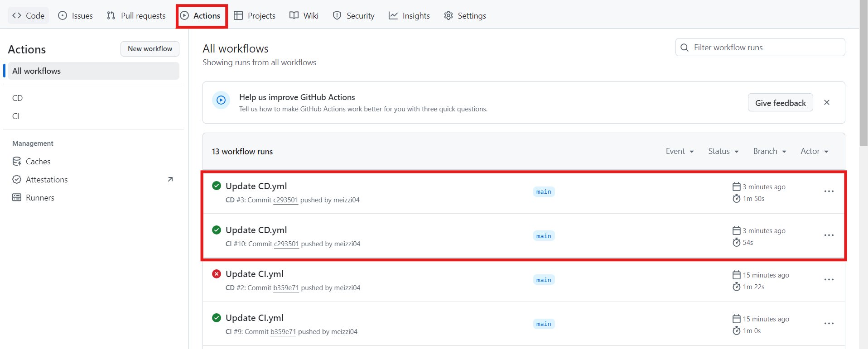Expand the Branch filter dropdown
The width and height of the screenshot is (868, 349).
point(770,151)
